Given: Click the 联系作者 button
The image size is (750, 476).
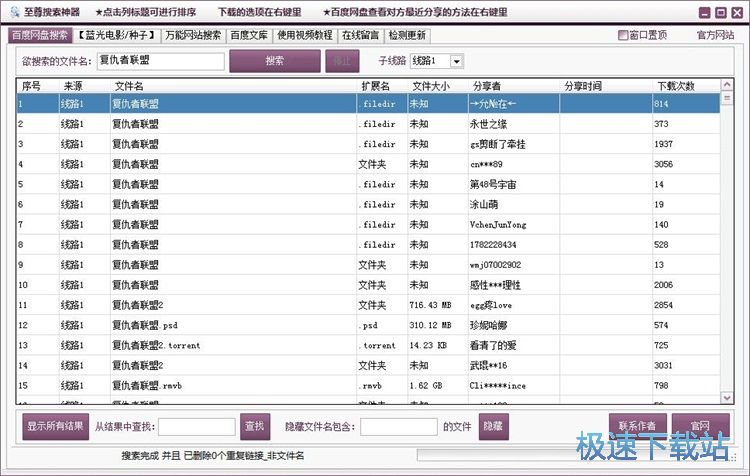Looking at the screenshot, I should click(637, 426).
